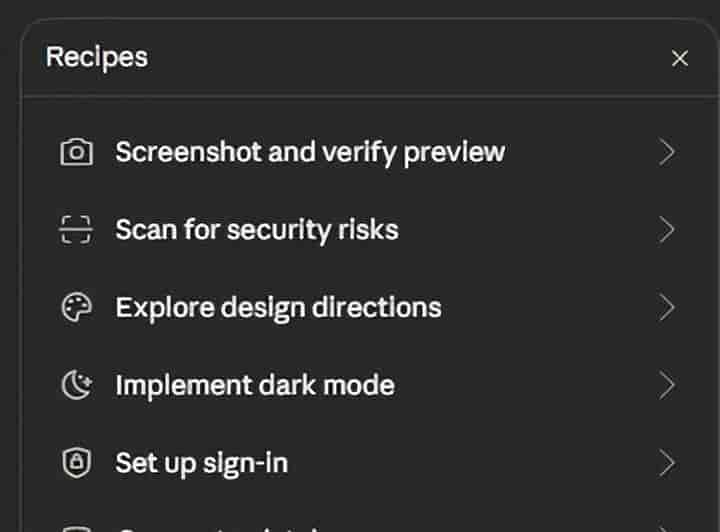Click the moon icon for dark mode
The height and width of the screenshot is (532, 720).
76,386
